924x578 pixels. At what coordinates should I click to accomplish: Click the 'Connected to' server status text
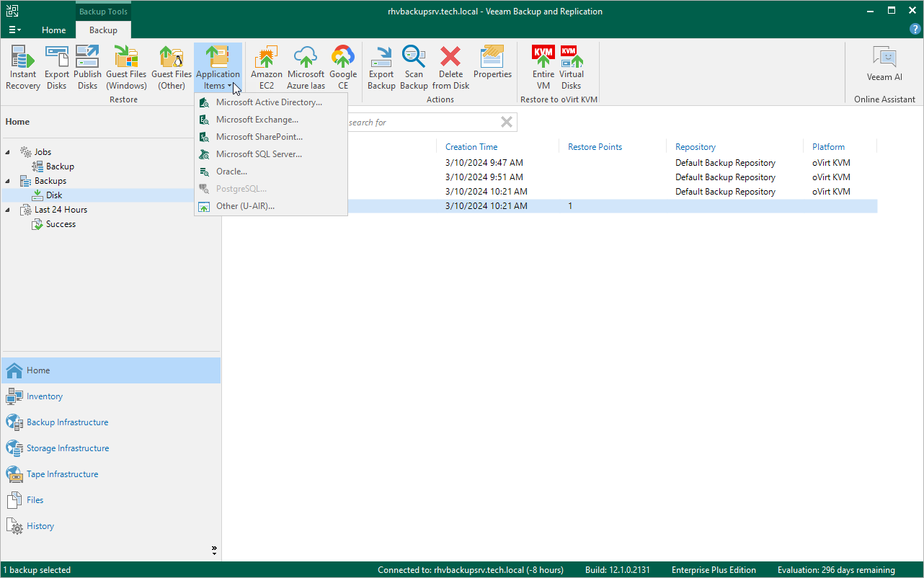point(471,570)
